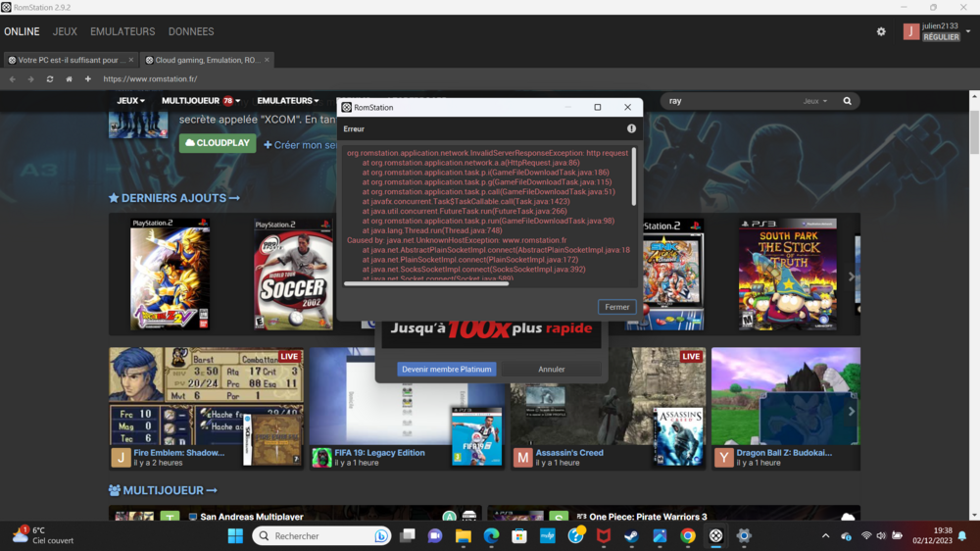Open a new tab with the plus icon
The width and height of the screenshot is (980, 551).
pyautogui.click(x=88, y=79)
